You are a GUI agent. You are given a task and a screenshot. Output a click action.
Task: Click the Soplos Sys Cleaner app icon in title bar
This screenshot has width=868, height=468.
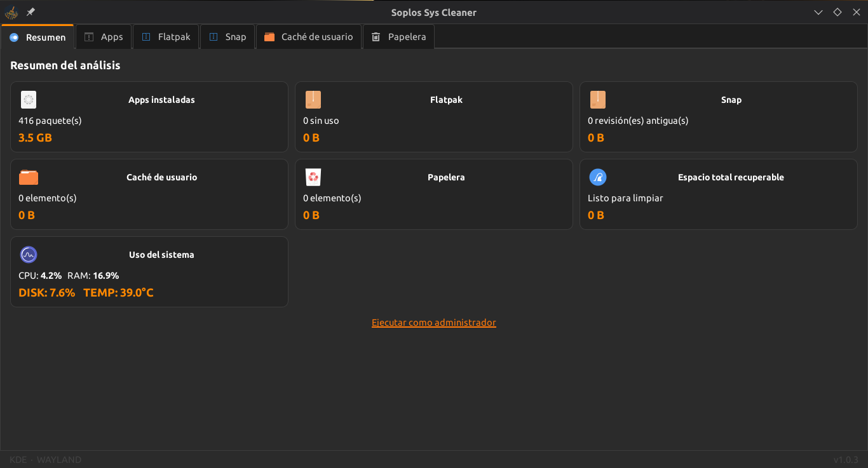pyautogui.click(x=11, y=13)
